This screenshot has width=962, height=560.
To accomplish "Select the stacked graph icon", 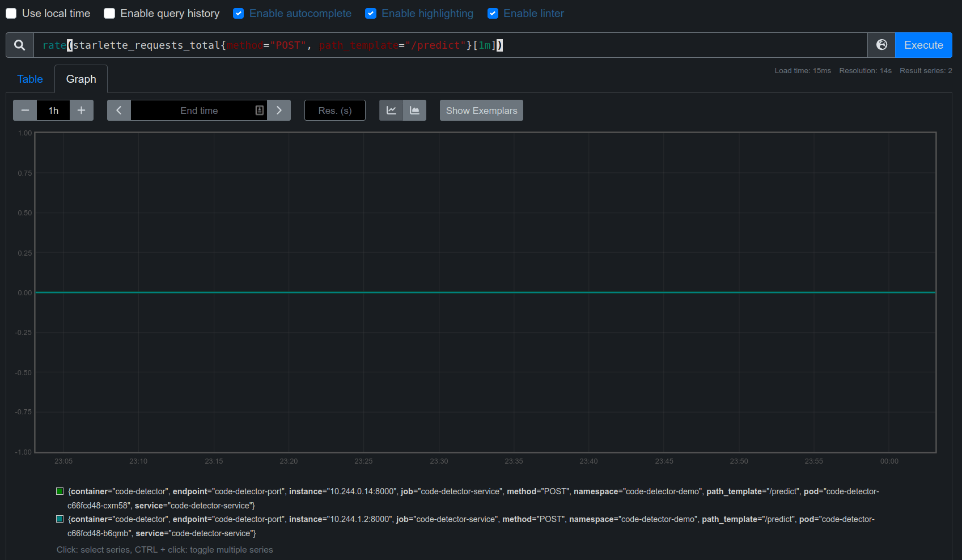I will click(x=416, y=110).
